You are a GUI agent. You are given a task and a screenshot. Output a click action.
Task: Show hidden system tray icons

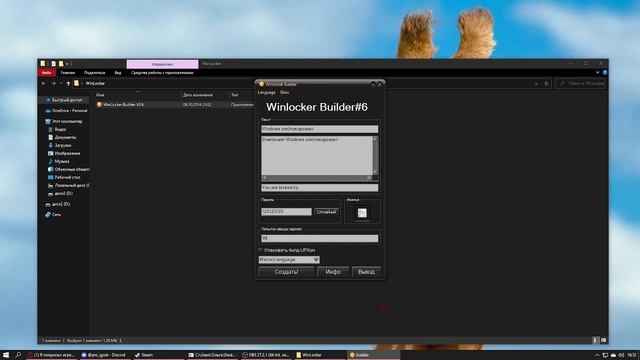[x=597, y=355]
